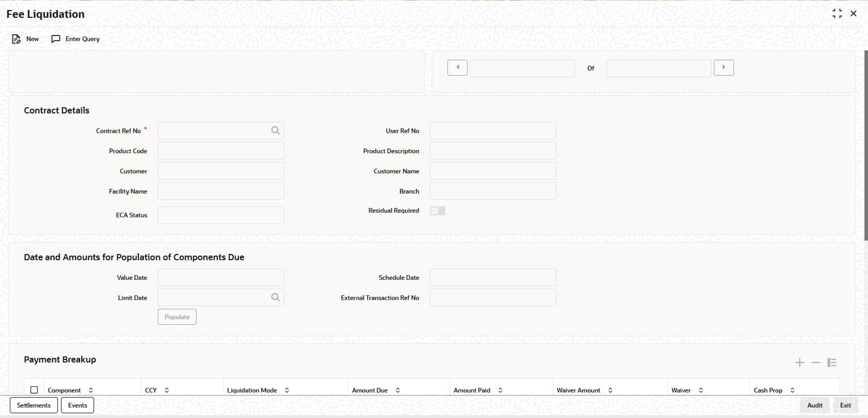868x418 pixels.
Task: Click the Enter Query icon
Action: click(56, 39)
